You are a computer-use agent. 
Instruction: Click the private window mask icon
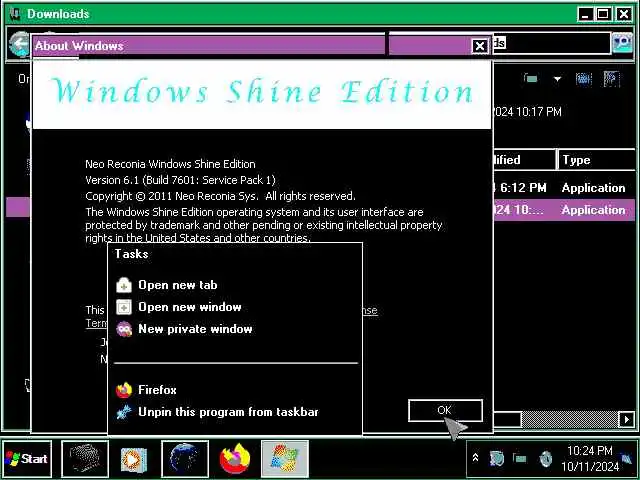point(124,329)
